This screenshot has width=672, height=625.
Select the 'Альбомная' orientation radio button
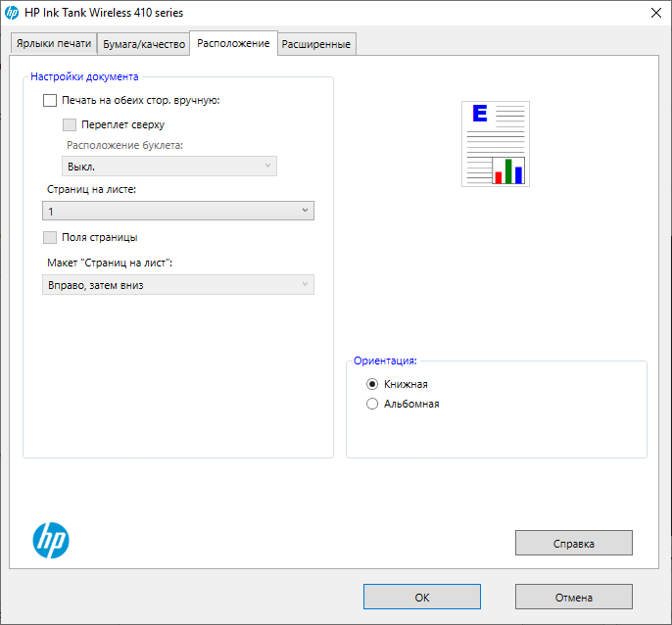point(372,404)
